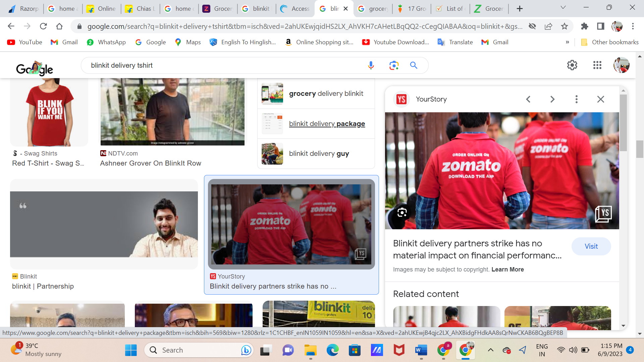644x362 pixels.
Task: Open the YouTube bookmark
Action: [25, 42]
